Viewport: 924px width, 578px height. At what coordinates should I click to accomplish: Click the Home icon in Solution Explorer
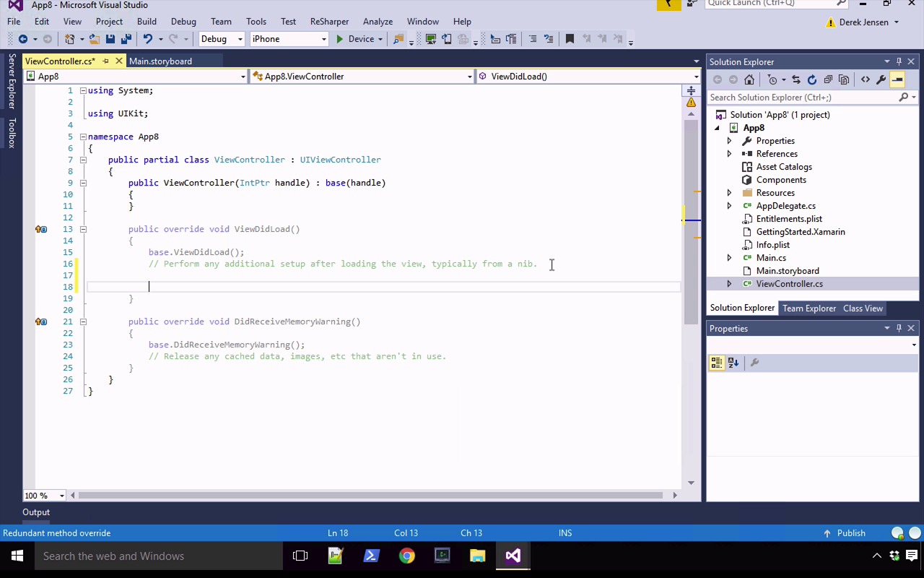749,79
